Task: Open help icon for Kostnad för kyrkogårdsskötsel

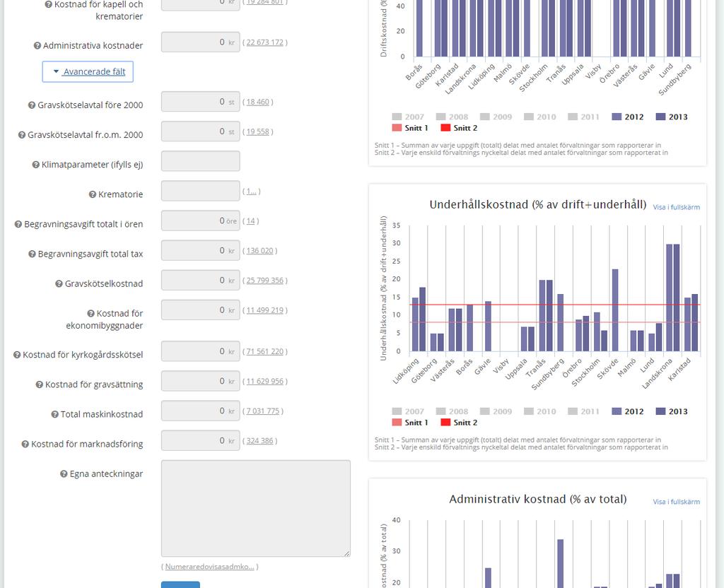Action: click(x=17, y=355)
